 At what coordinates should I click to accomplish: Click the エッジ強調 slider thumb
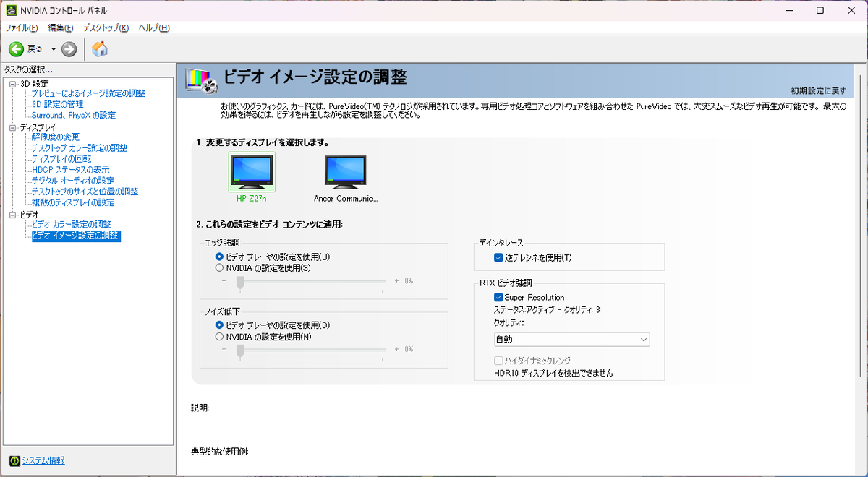(240, 282)
